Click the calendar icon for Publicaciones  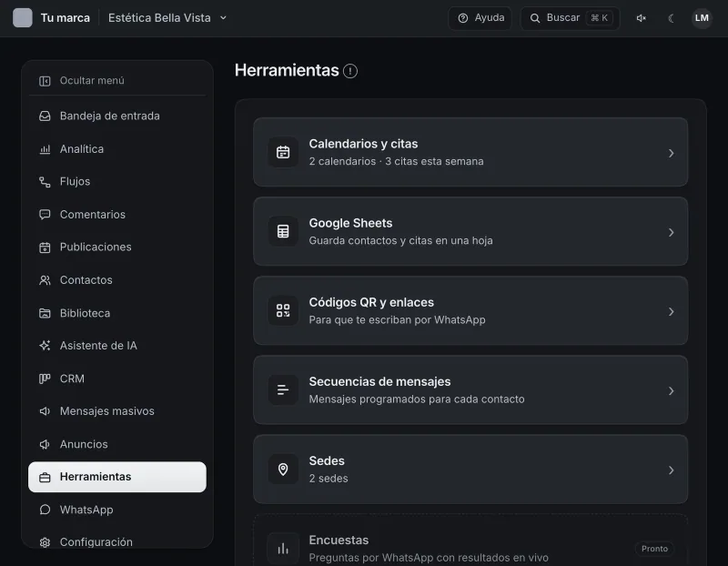click(45, 248)
